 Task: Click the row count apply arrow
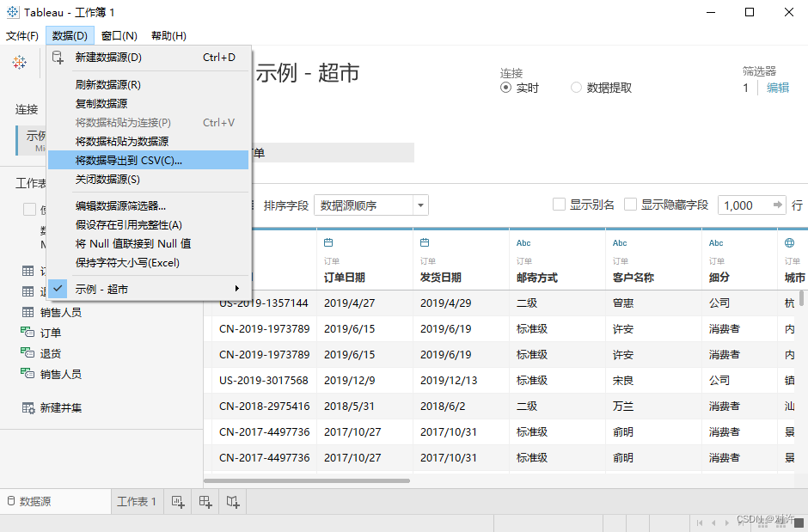pyautogui.click(x=778, y=205)
